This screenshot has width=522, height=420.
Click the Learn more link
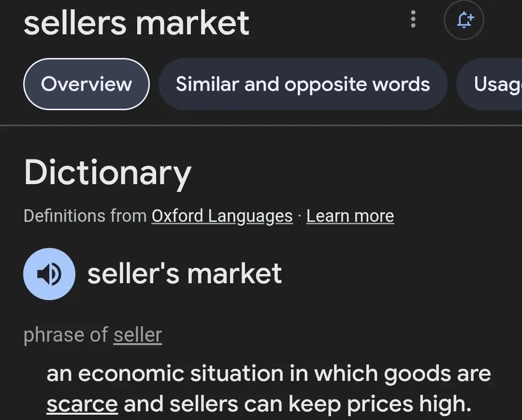(350, 216)
